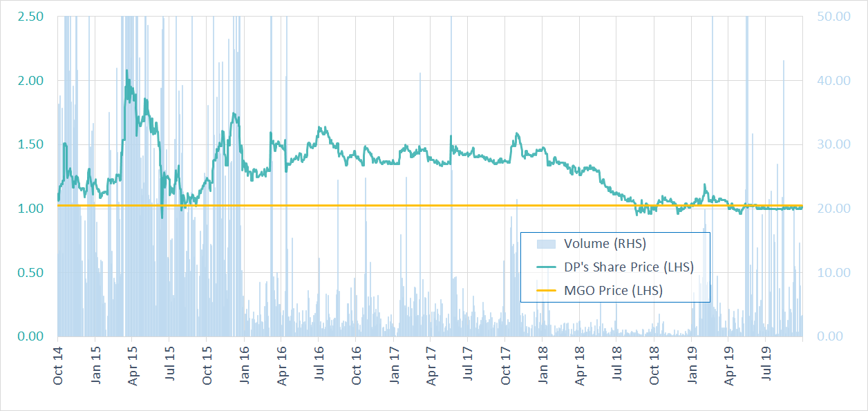Click the 50.00 right axis value

tap(834, 16)
